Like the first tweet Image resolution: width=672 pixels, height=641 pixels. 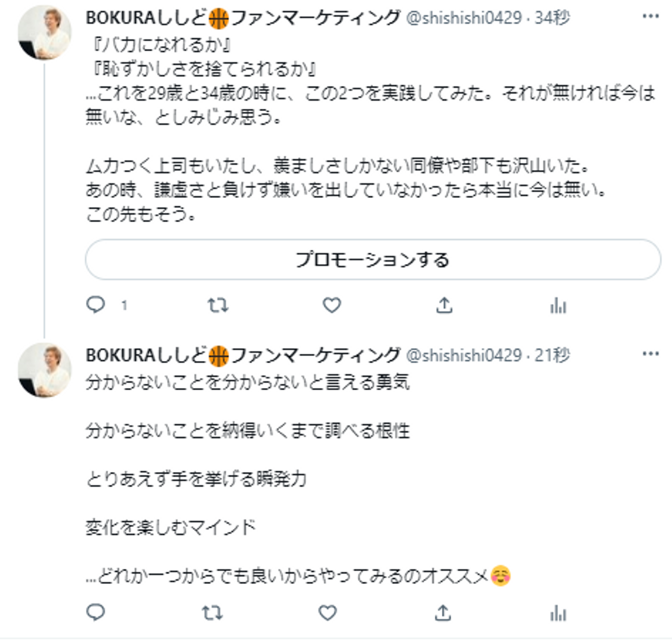click(x=332, y=305)
